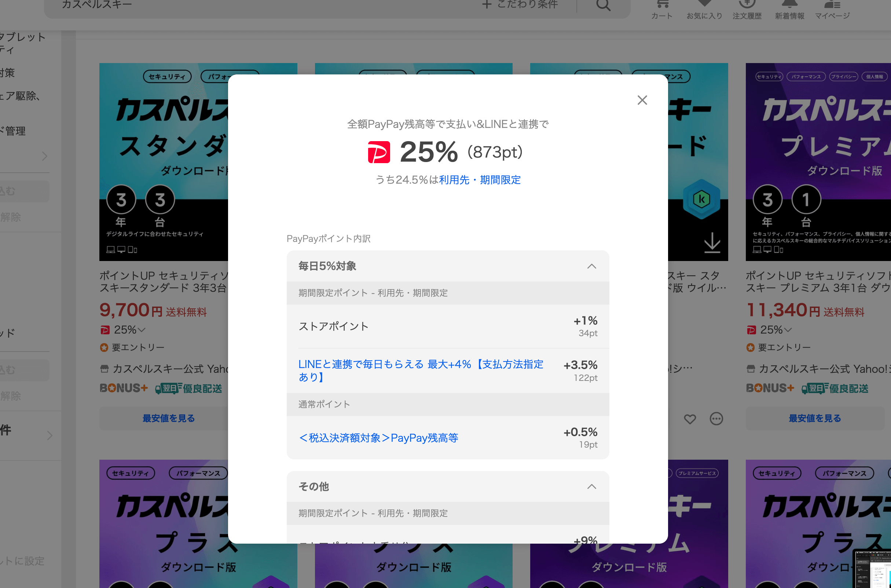Click PayPayポイント内訳 heading

click(329, 239)
